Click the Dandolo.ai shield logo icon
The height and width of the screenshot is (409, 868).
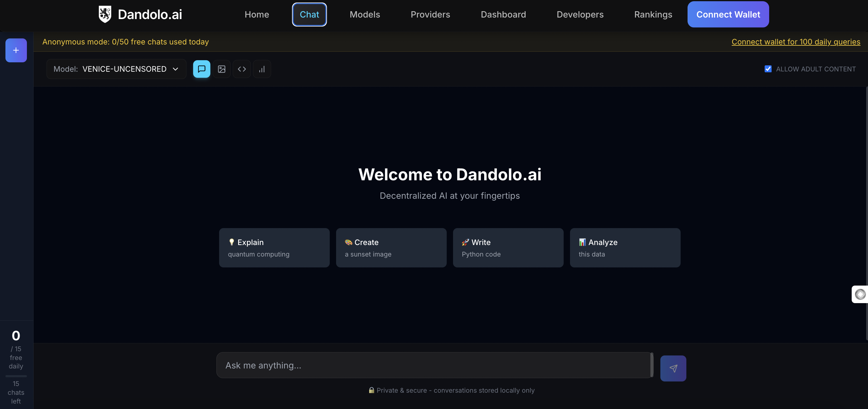coord(105,14)
